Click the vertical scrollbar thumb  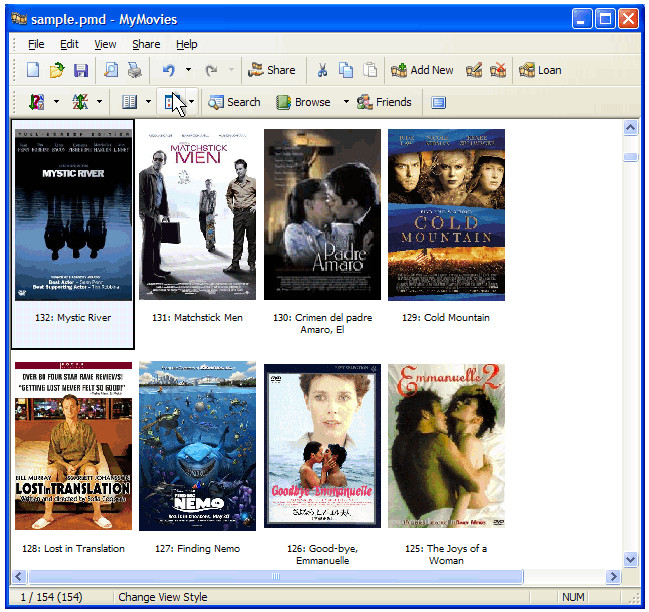[x=630, y=157]
